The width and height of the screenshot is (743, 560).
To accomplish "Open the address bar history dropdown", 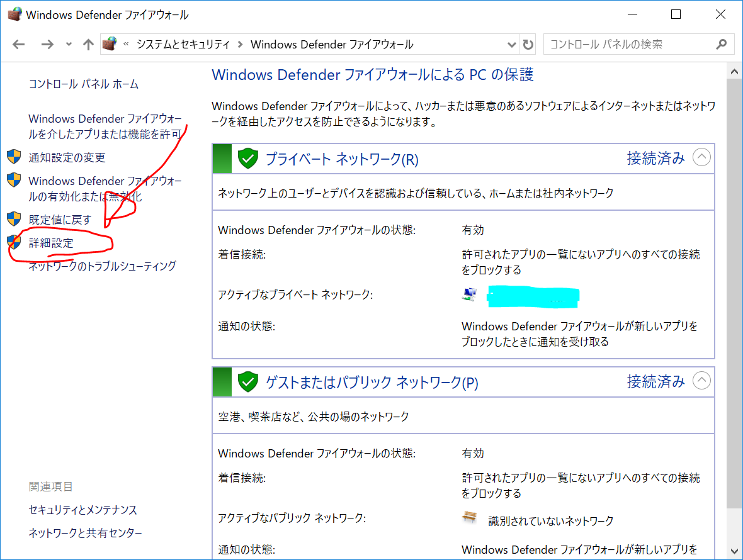I will pos(512,45).
